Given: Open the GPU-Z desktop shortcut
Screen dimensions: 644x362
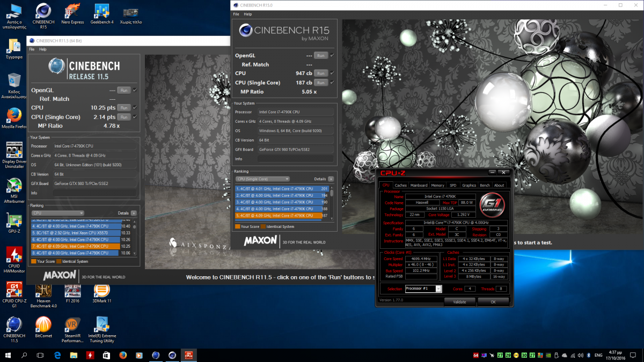Looking at the screenshot, I should (x=14, y=224).
